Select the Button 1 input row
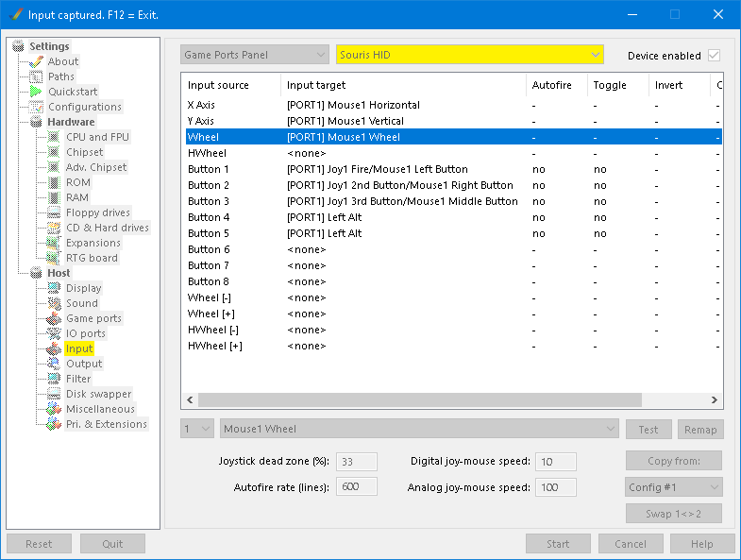The width and height of the screenshot is (741, 560). click(454, 169)
